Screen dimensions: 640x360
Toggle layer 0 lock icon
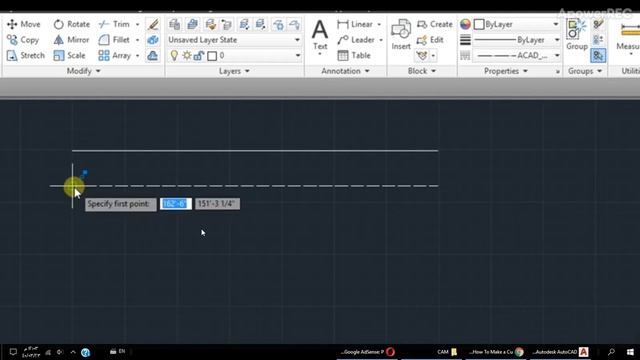click(199, 55)
